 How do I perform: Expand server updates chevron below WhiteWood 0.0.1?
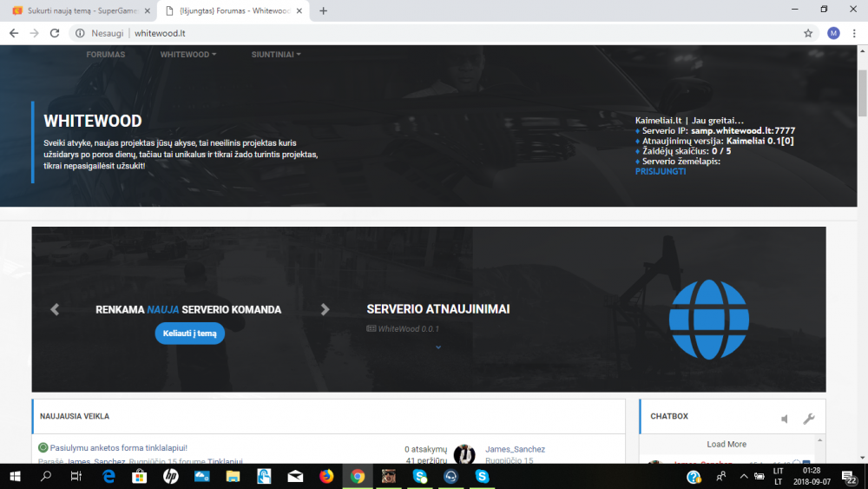tap(437, 347)
